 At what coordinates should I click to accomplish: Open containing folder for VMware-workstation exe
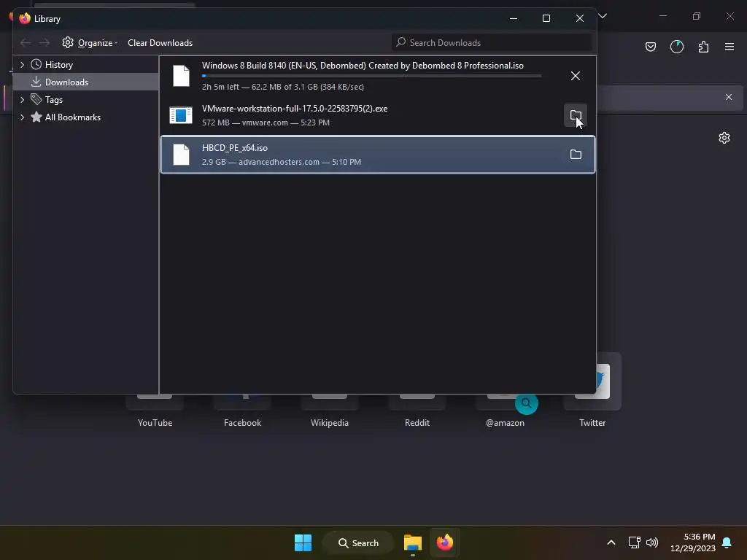576,115
